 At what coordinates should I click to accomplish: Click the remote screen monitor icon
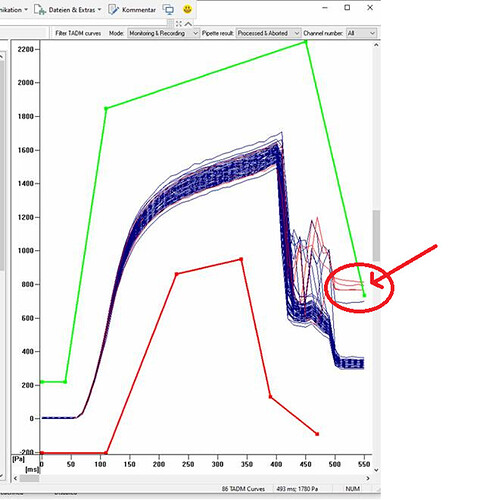(169, 10)
